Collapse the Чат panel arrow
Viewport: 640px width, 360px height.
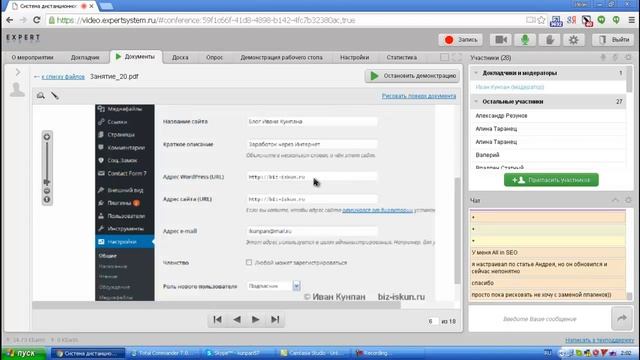(x=615, y=200)
